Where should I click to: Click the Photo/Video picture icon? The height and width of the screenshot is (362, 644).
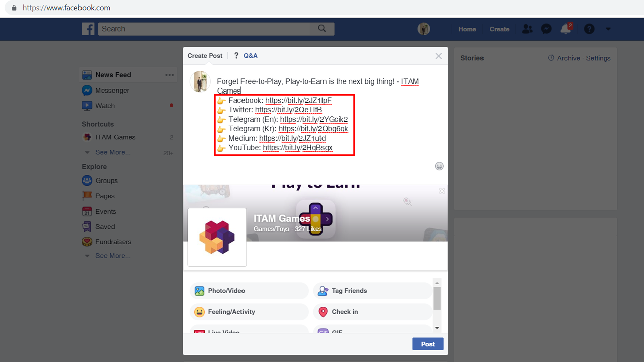click(x=199, y=291)
